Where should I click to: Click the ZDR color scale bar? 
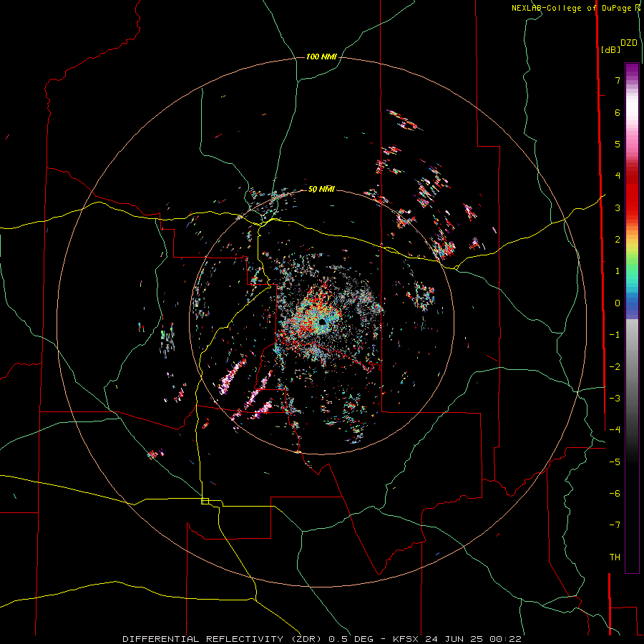tap(632, 318)
